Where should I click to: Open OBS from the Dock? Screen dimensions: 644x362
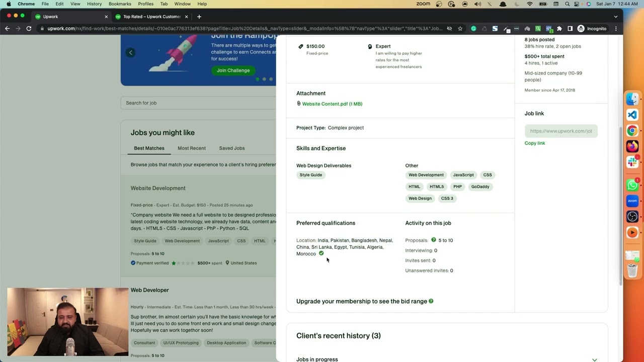(632, 217)
